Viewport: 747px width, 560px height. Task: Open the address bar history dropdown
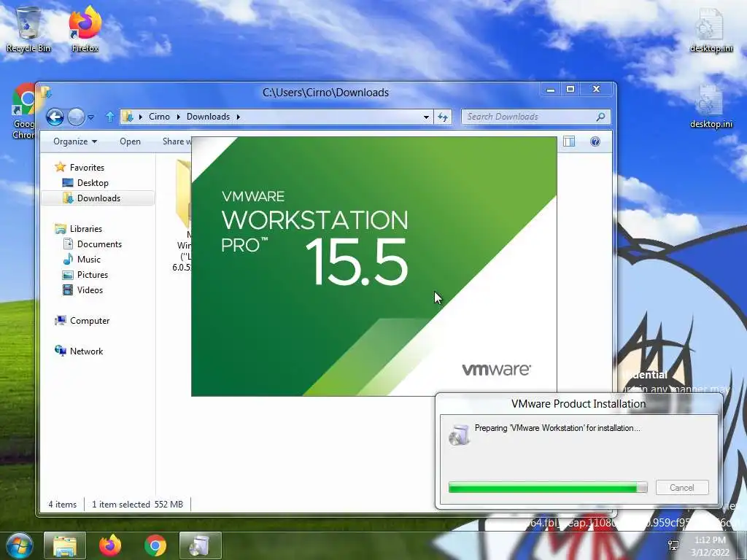426,117
